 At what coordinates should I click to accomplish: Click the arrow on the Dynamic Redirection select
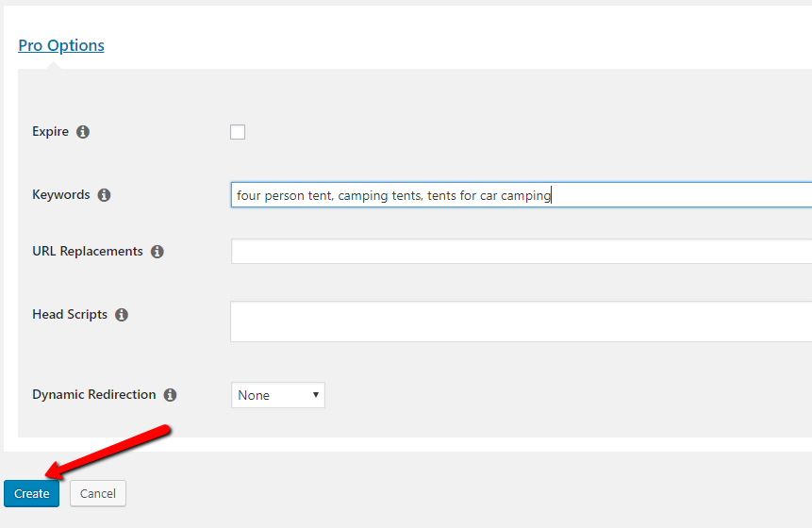(315, 395)
